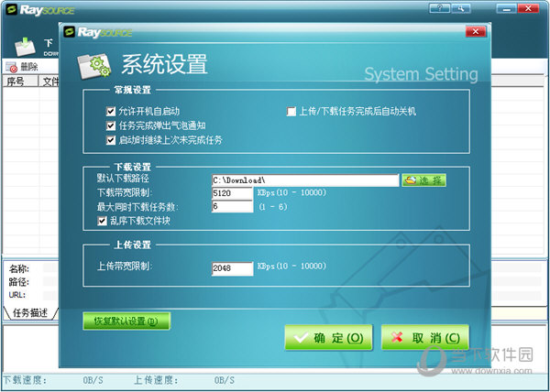Click the download icon in main window toolbar
The height and width of the screenshot is (392, 550).
[25, 48]
